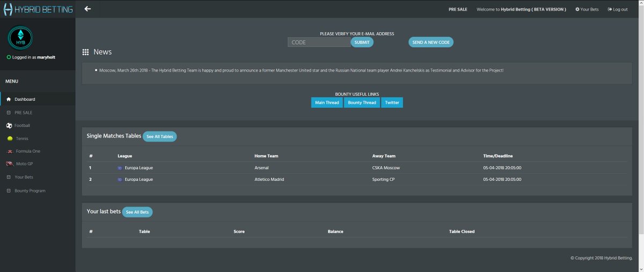Open the Main Thread bounty link
644x272 pixels.
coord(327,102)
